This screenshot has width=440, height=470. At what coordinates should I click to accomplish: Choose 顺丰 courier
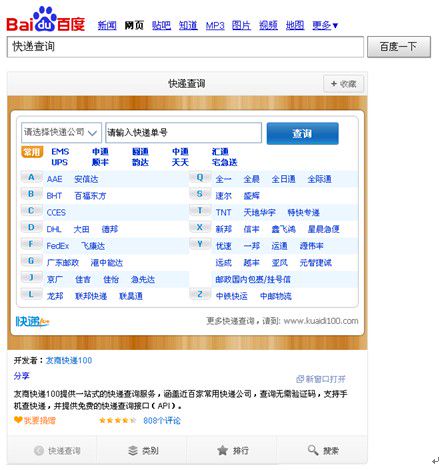click(100, 163)
